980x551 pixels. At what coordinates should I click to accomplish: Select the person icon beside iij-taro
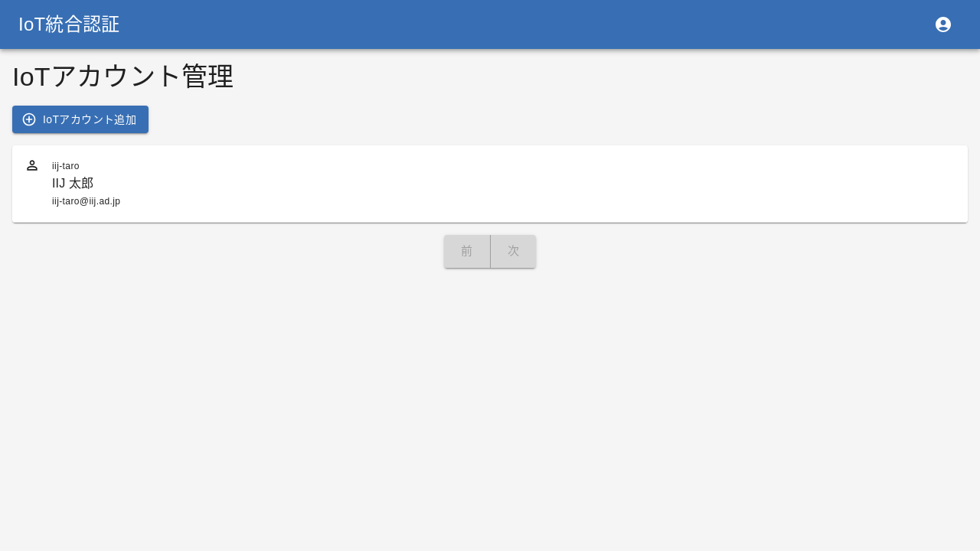[x=32, y=165]
